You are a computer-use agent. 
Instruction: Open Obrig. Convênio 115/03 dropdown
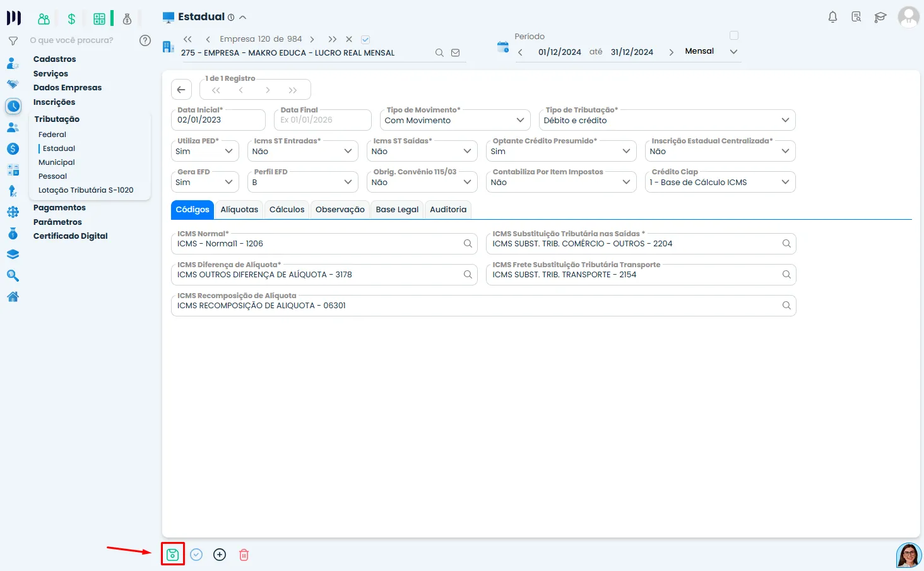(422, 182)
